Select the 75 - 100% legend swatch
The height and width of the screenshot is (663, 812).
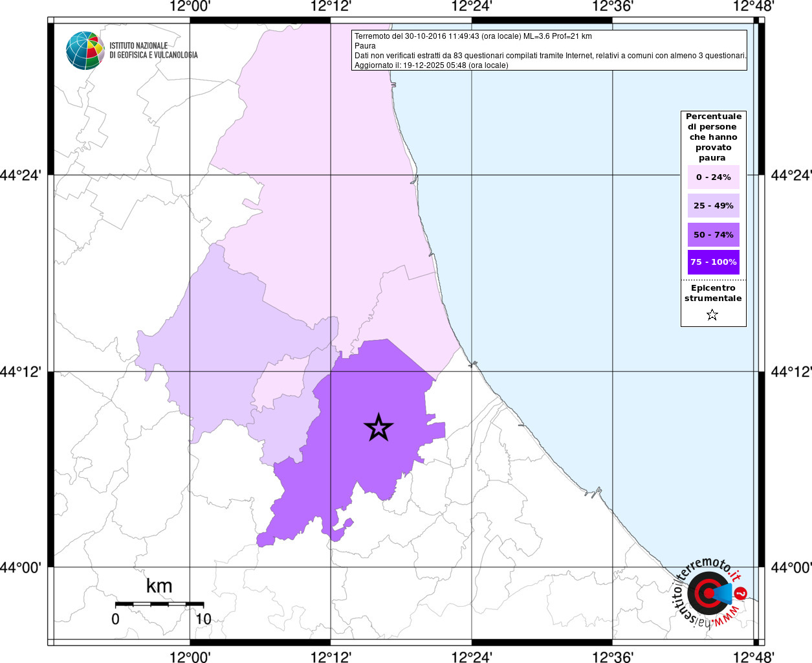tap(713, 262)
